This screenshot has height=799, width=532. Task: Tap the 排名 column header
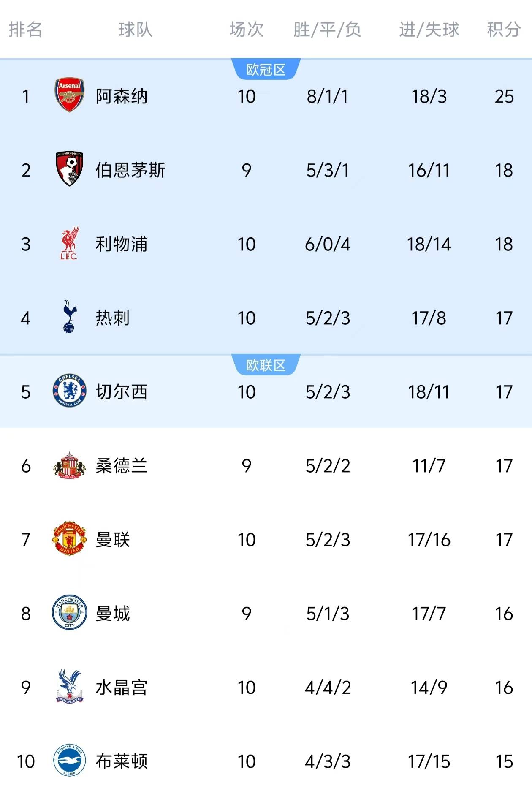point(25,30)
